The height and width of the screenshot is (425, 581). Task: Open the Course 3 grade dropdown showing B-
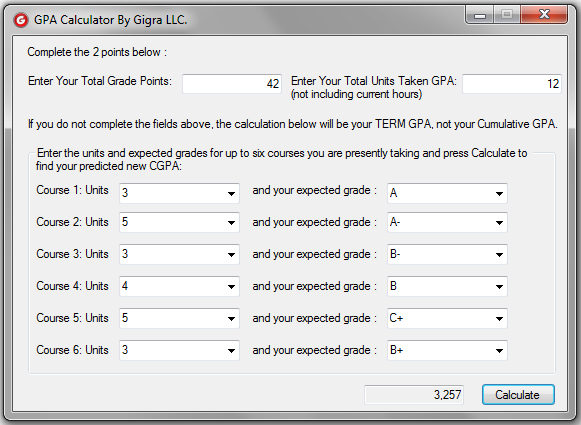click(x=447, y=254)
